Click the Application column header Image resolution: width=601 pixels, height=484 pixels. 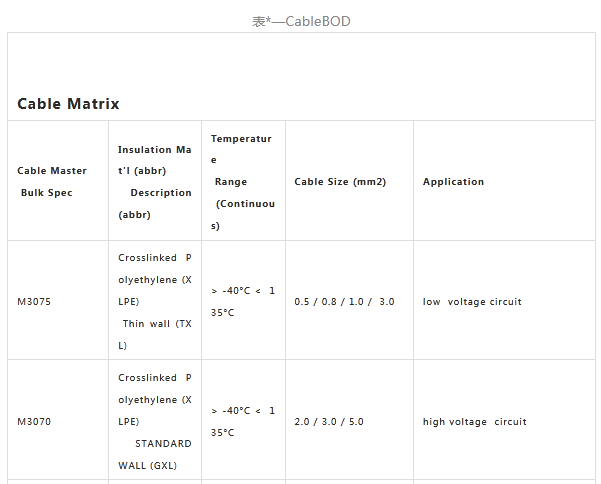tap(453, 182)
